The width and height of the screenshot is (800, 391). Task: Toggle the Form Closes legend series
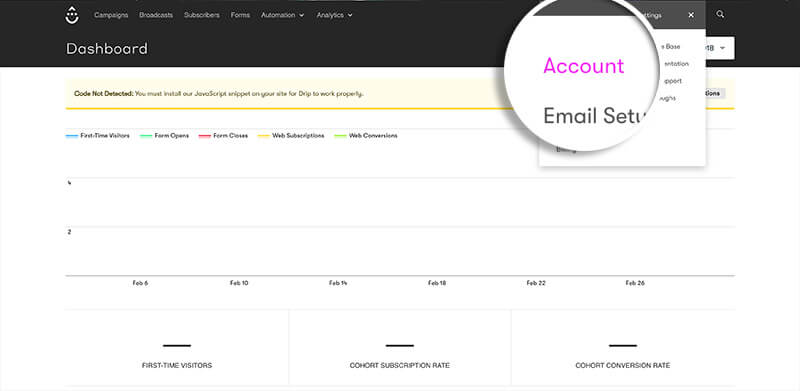click(x=223, y=136)
